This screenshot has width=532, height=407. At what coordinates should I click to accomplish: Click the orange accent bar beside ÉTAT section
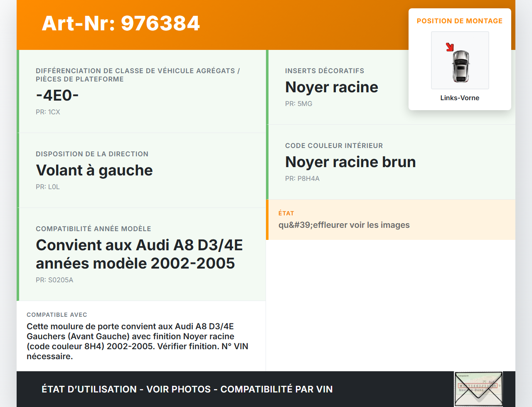tap(267, 220)
